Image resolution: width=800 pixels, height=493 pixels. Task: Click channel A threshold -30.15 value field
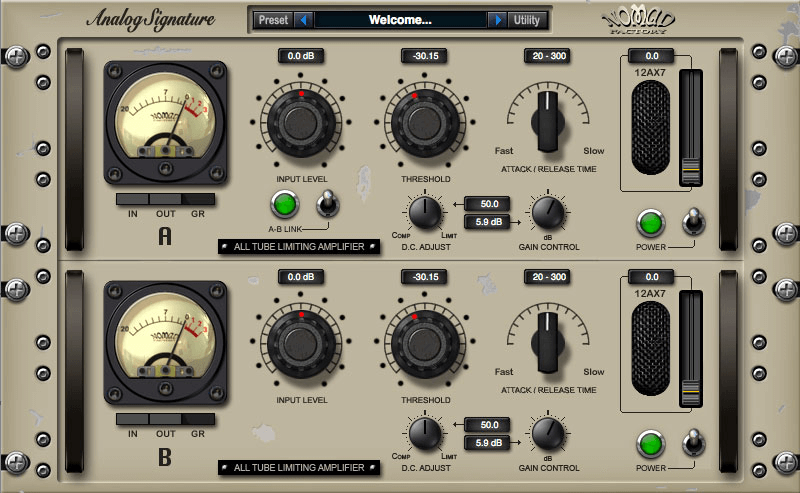click(x=425, y=56)
